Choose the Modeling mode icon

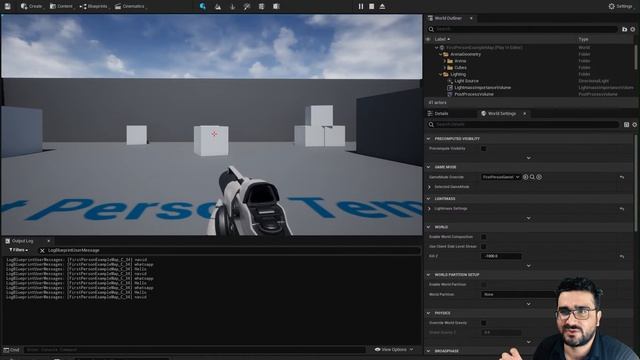coord(261,6)
